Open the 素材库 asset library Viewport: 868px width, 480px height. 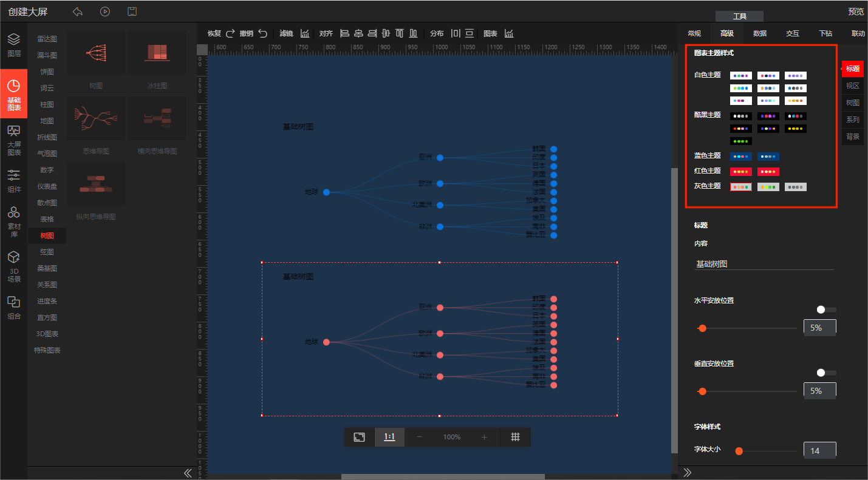(x=13, y=221)
